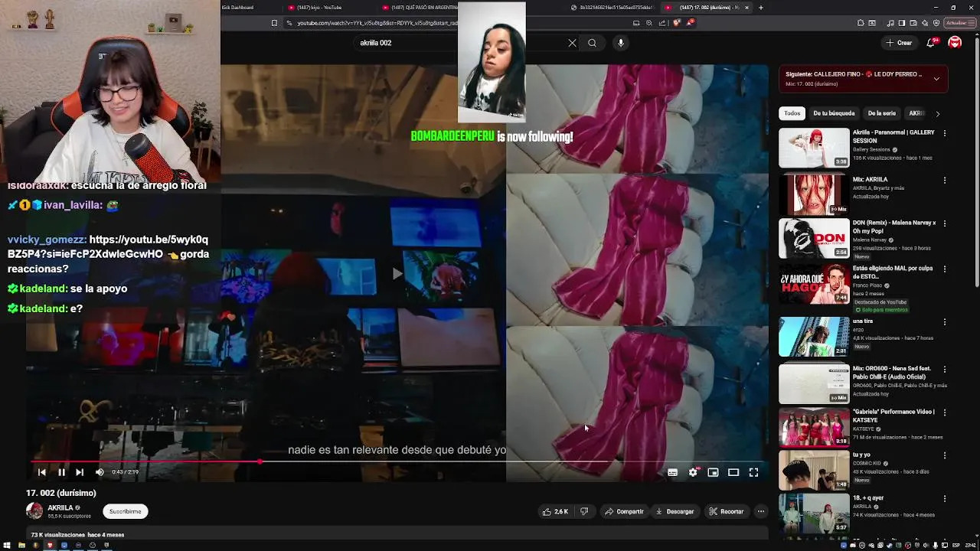Open options for una tira video

click(945, 322)
